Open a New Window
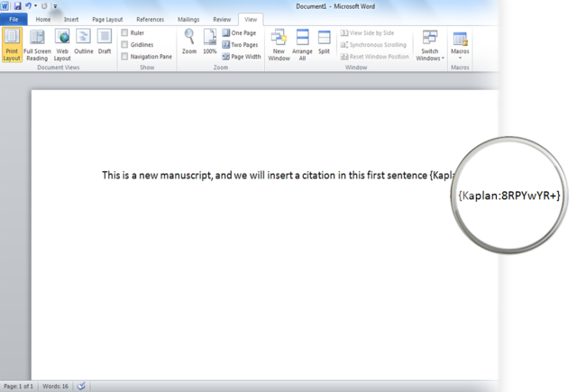Screen dimensions: 577x392 coord(279,45)
